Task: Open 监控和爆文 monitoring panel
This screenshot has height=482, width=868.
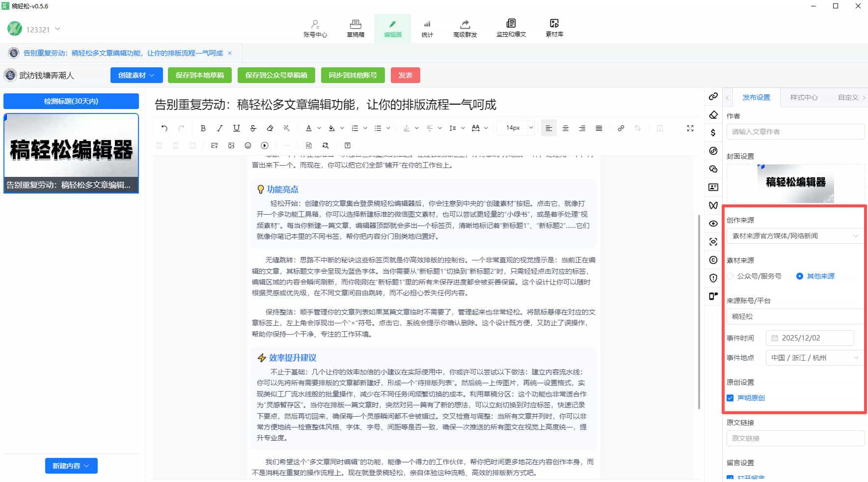Action: pyautogui.click(x=511, y=28)
